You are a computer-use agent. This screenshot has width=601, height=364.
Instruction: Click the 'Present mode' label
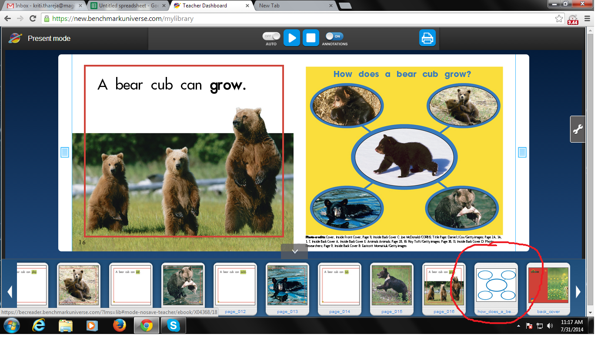pyautogui.click(x=49, y=38)
